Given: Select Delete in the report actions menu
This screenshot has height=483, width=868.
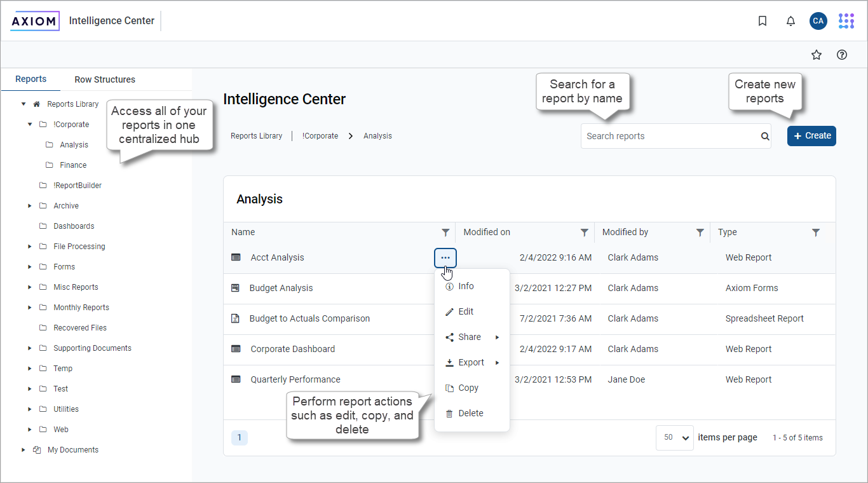Looking at the screenshot, I should point(470,413).
